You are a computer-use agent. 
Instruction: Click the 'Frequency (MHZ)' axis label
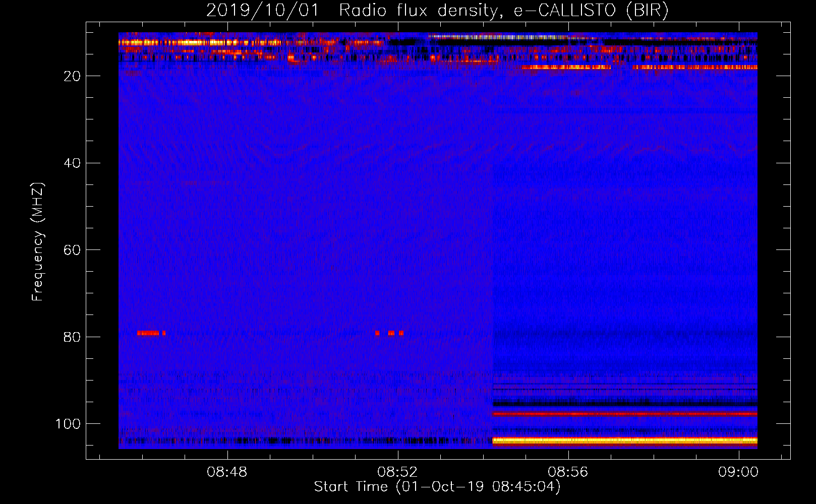pos(38,242)
